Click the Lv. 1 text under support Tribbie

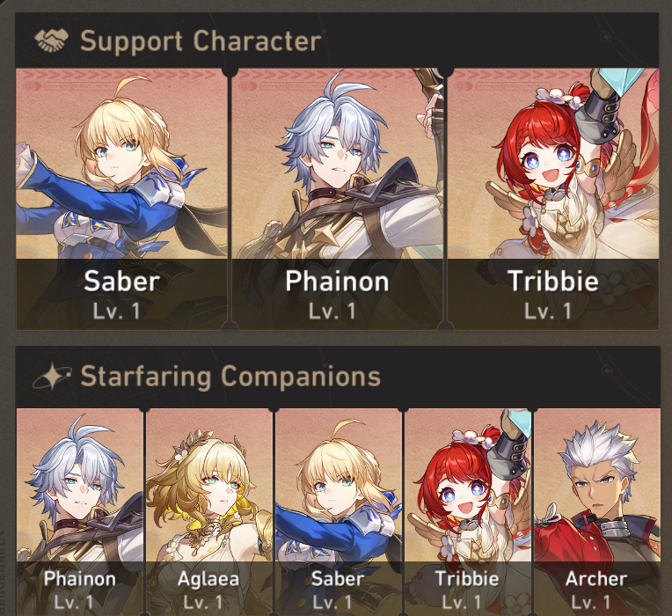click(548, 312)
